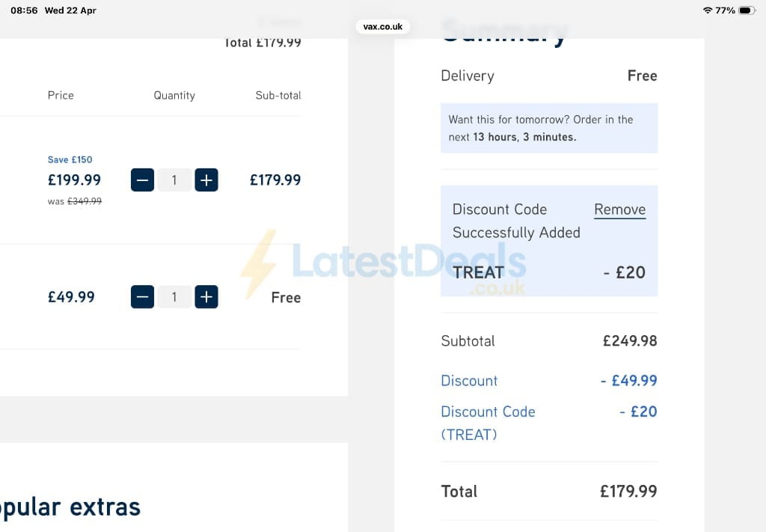Decrease quantity of the £49.99 item
Viewport: 766px width, 532px height.
pyautogui.click(x=142, y=296)
